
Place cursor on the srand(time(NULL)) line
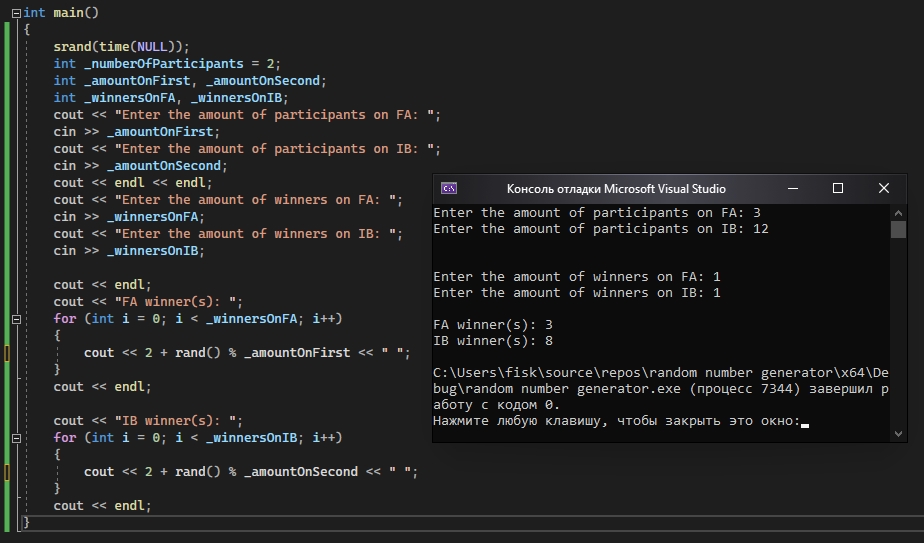[121, 47]
